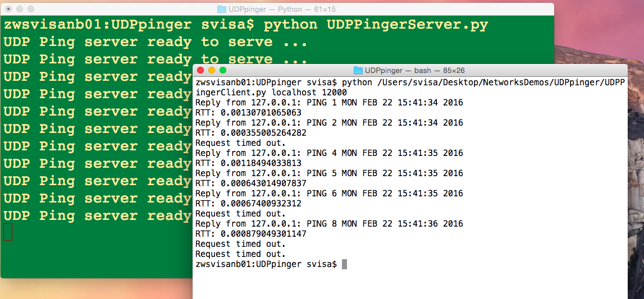Close the green Python terminal window
This screenshot has width=644, height=299.
(x=8, y=9)
